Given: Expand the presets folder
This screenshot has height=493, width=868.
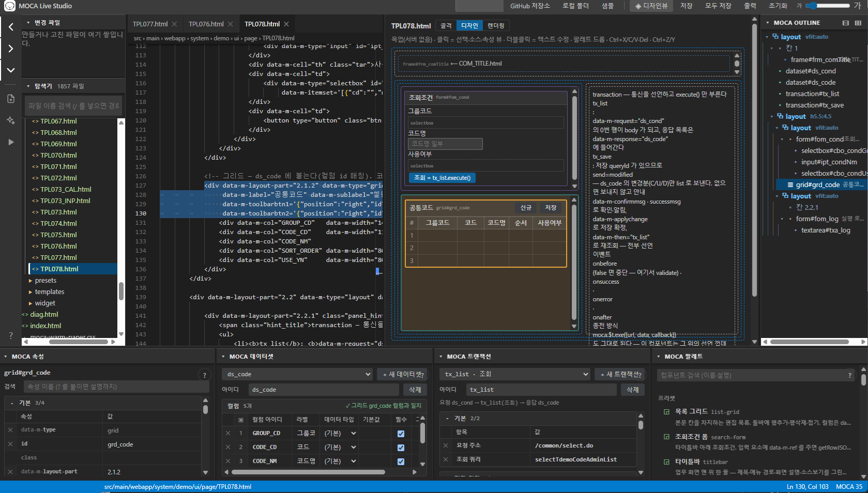Looking at the screenshot, I should (31, 281).
